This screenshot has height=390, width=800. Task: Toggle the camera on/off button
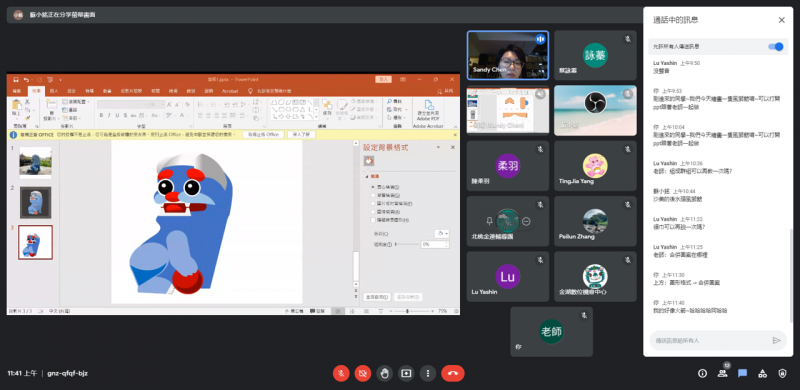tap(363, 373)
